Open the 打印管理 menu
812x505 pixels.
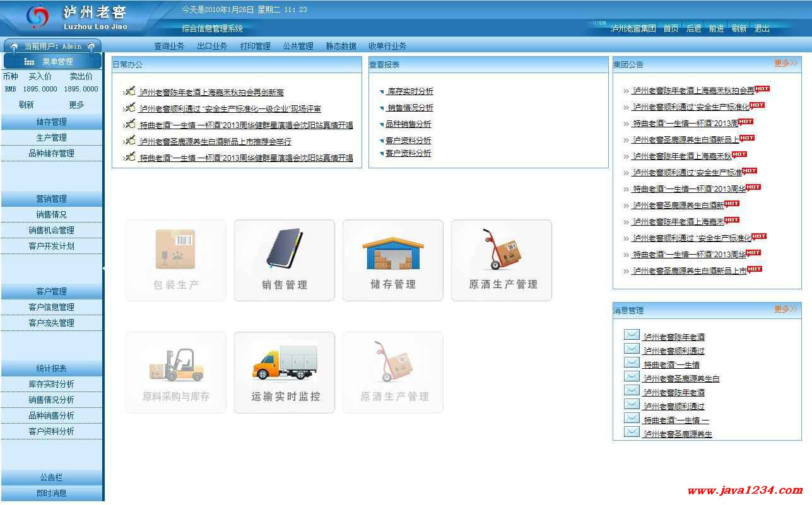pyautogui.click(x=255, y=46)
